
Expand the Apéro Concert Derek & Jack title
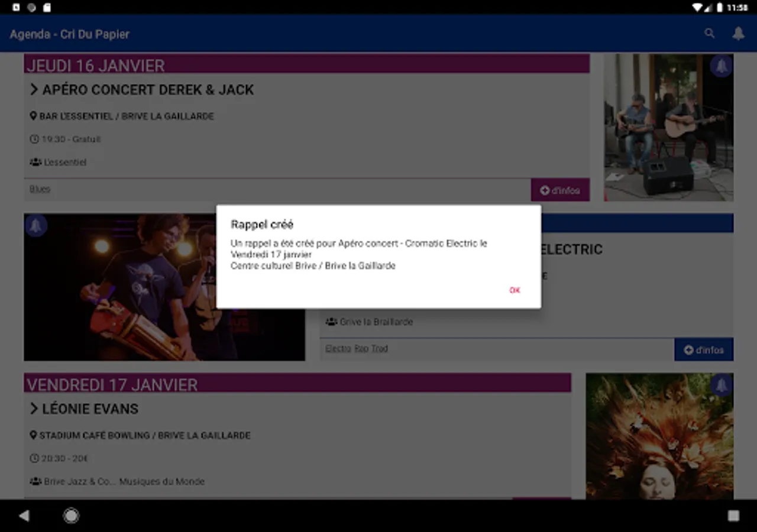point(142,90)
